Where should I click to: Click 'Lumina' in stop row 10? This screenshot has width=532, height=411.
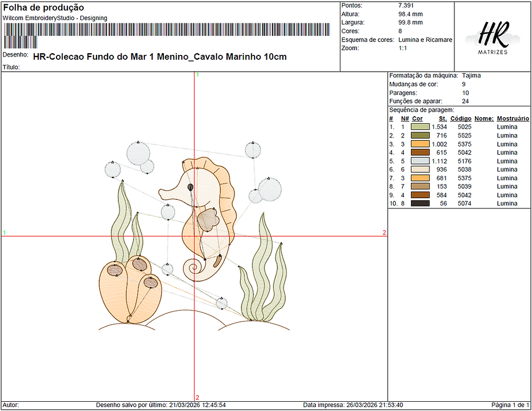coord(507,203)
